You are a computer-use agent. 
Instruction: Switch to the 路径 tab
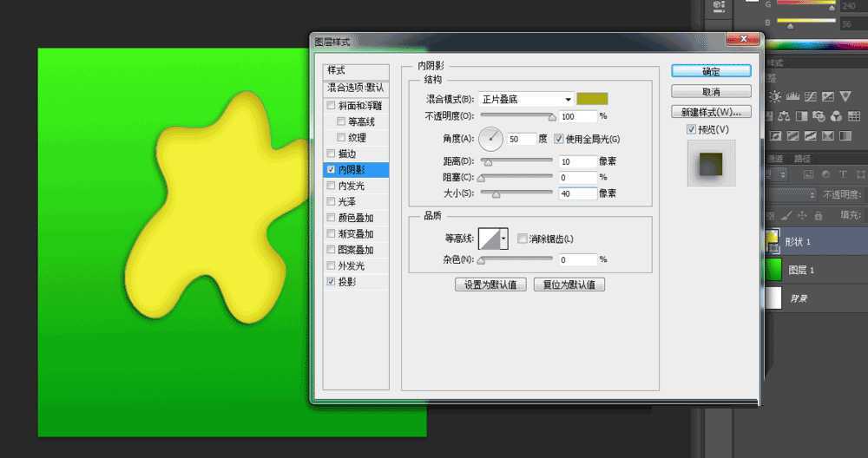pyautogui.click(x=802, y=159)
